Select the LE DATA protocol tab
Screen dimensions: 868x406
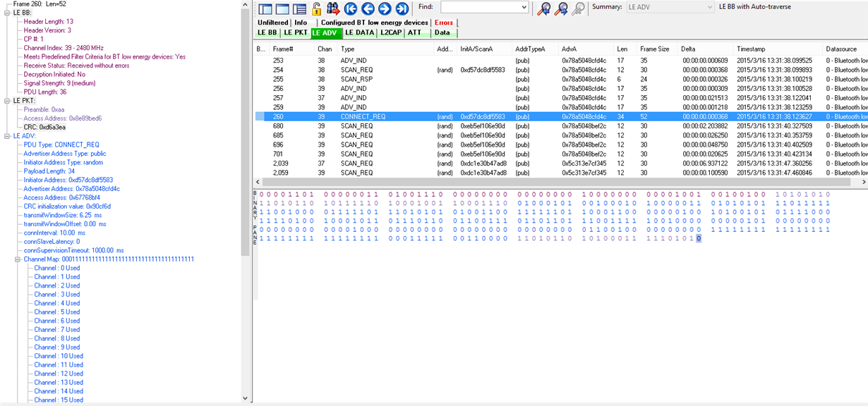pyautogui.click(x=360, y=32)
